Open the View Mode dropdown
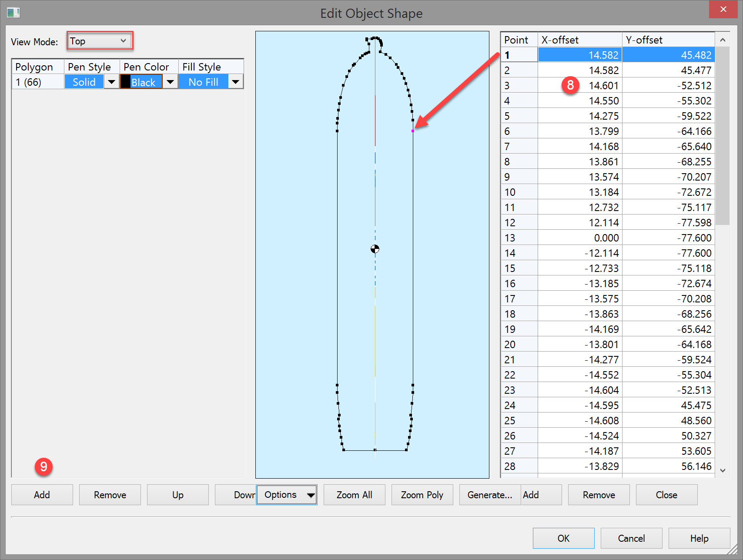743x560 pixels. 99,41
